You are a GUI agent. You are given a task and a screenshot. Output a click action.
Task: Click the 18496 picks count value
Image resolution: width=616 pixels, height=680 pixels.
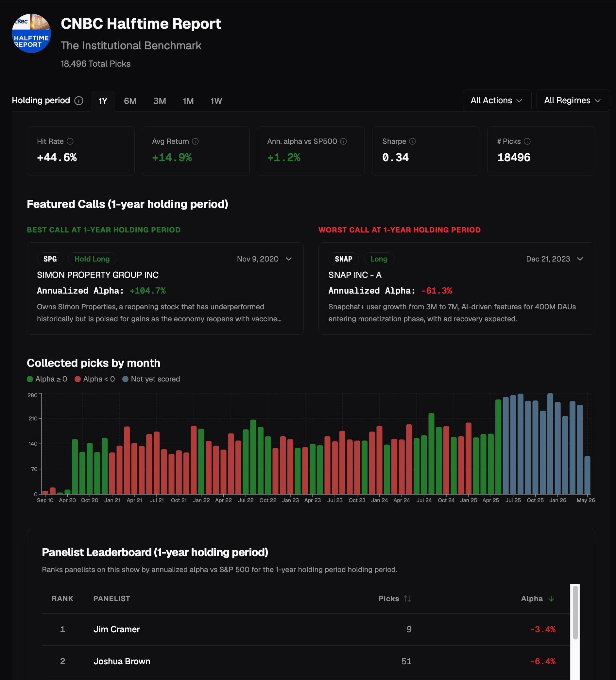514,158
